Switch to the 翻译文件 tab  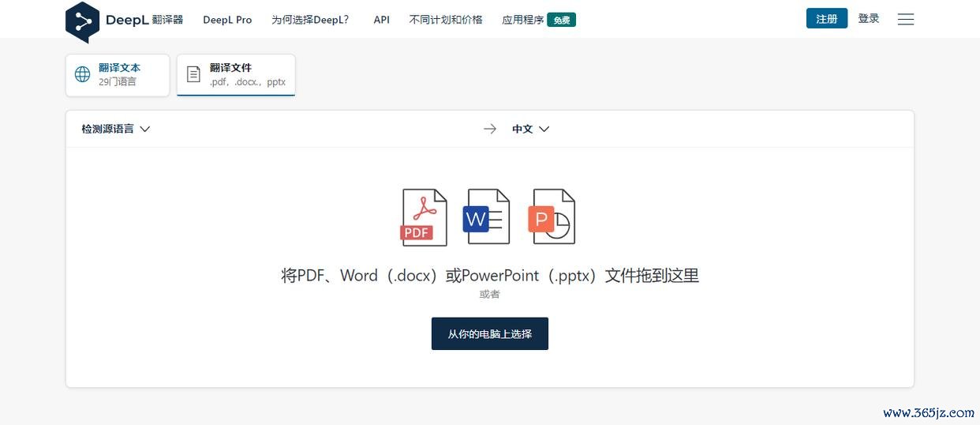pyautogui.click(x=236, y=75)
